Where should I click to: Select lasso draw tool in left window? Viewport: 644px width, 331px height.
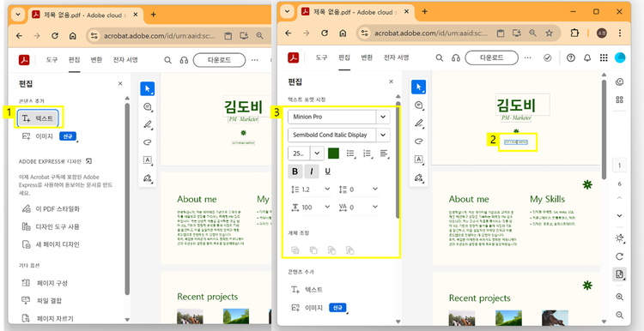(148, 142)
